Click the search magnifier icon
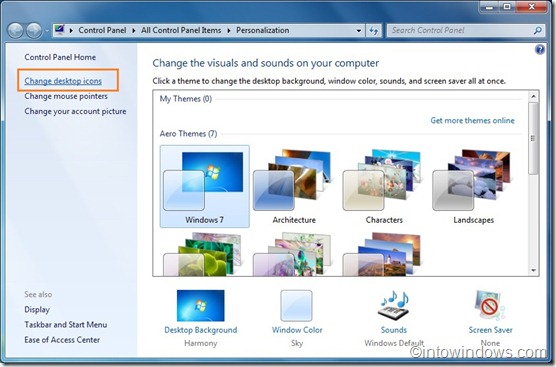The width and height of the screenshot is (556, 367). click(x=538, y=30)
